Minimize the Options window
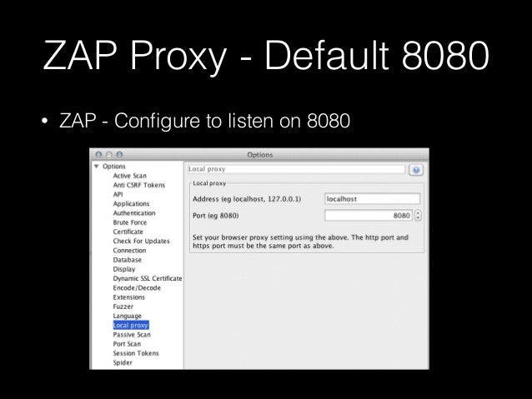The height and width of the screenshot is (399, 532). [109, 155]
